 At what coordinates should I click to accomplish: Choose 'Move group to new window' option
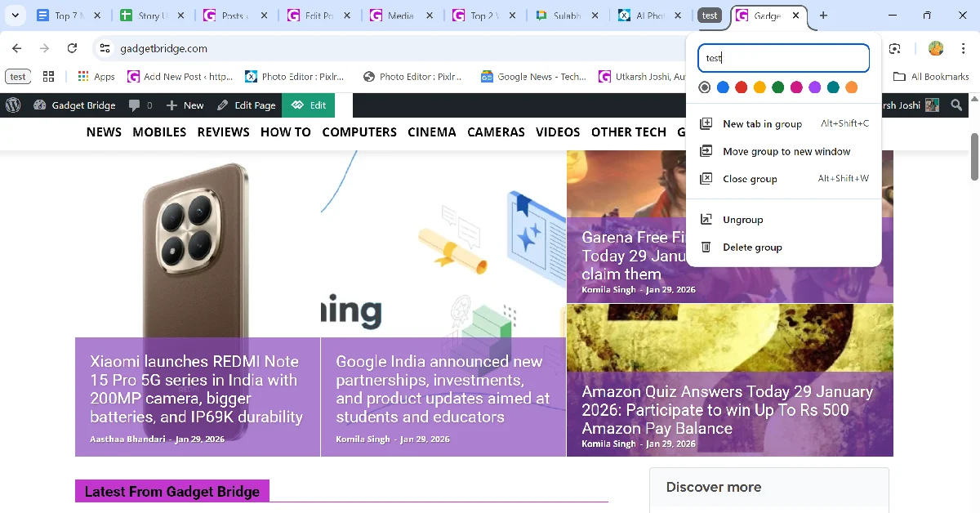[786, 152]
